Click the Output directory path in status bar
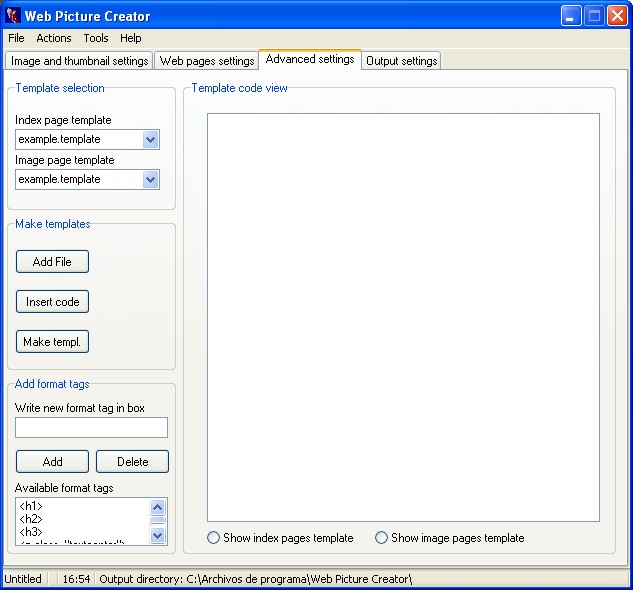The width and height of the screenshot is (633, 590). [256, 579]
